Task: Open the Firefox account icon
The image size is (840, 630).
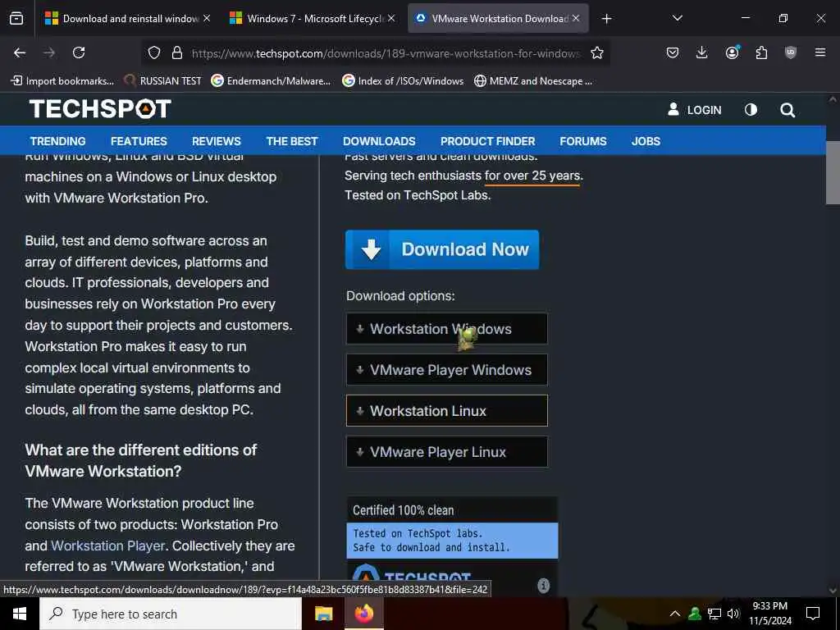Action: 732,52
